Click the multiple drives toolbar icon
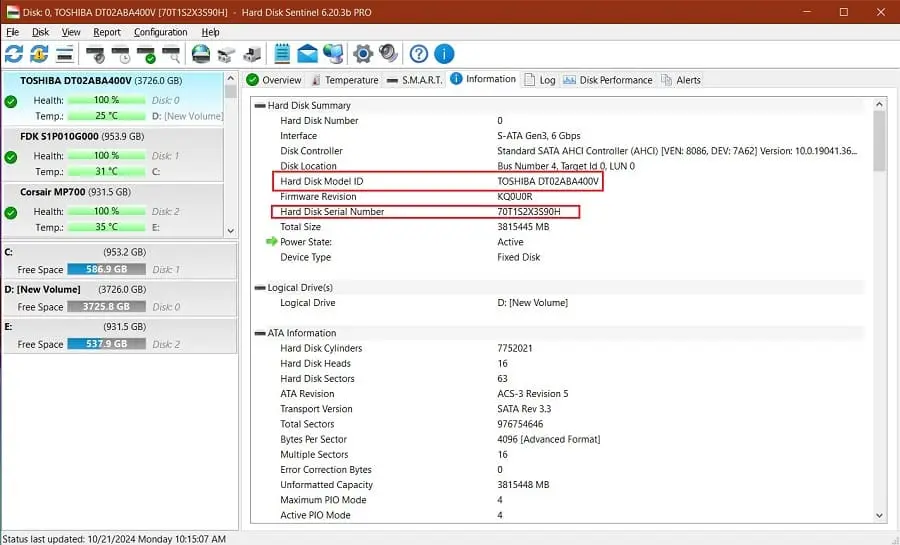Screen dimensions: 900x545 (226, 54)
